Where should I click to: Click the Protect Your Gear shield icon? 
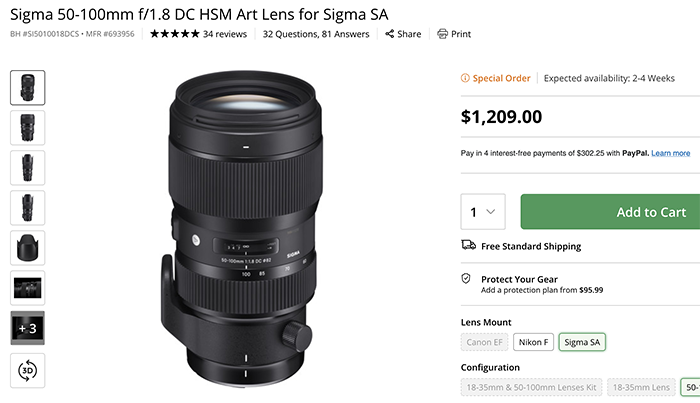click(x=467, y=279)
